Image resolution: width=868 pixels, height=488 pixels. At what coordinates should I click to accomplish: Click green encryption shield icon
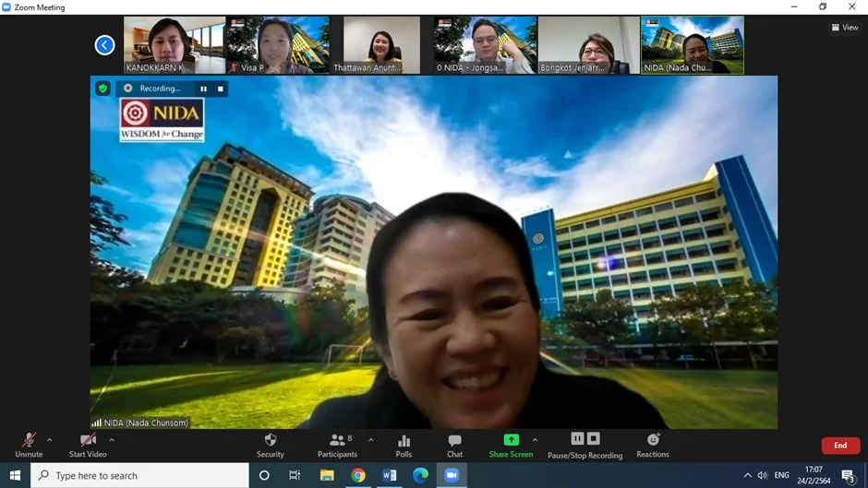103,88
